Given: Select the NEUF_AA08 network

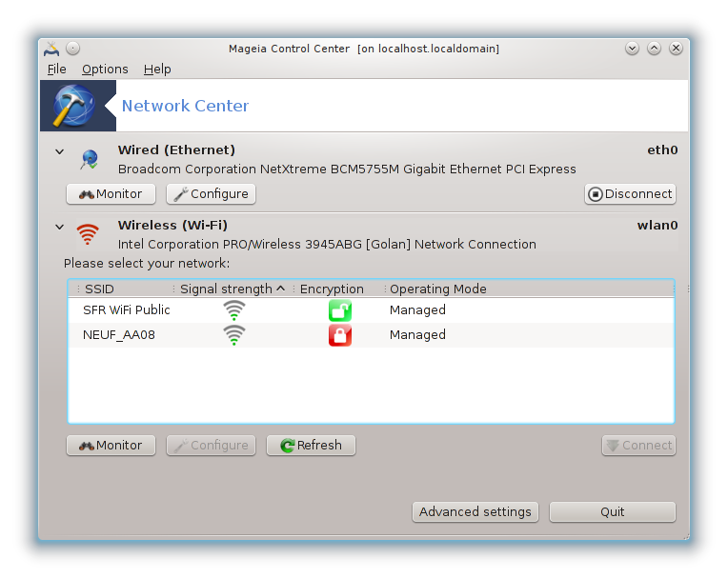Looking at the screenshot, I should pyautogui.click(x=371, y=335).
